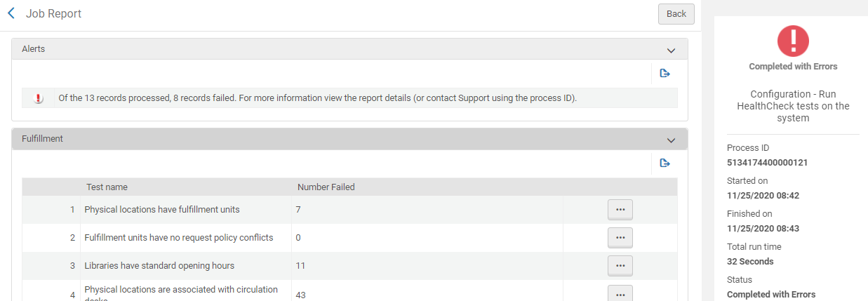Export the Fulfillment table
The width and height of the screenshot is (868, 301).
(x=665, y=163)
